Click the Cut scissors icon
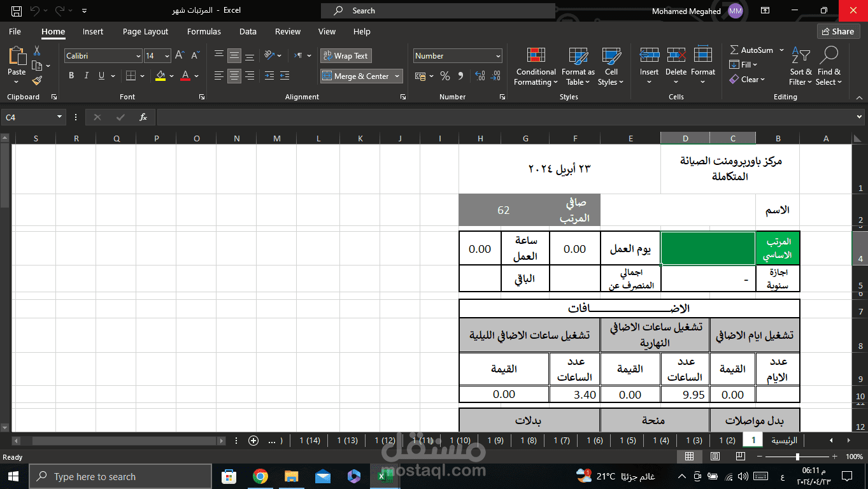This screenshot has width=868, height=489. click(37, 51)
